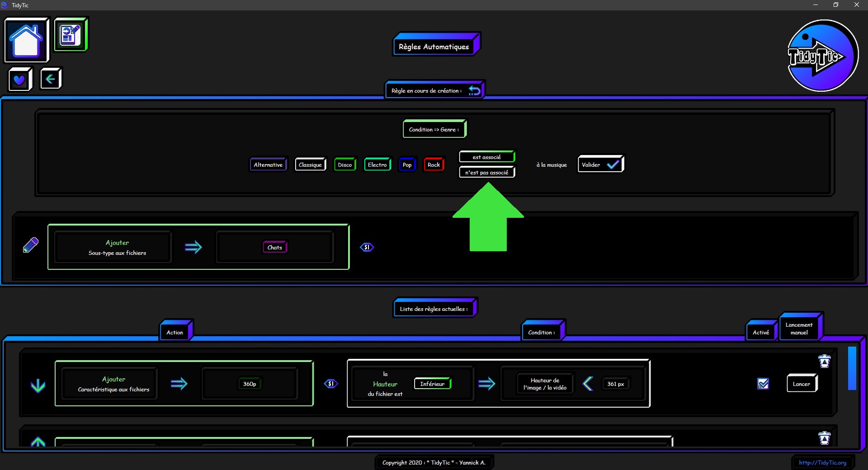
Task: Go back with the left arrow icon
Action: (50, 79)
